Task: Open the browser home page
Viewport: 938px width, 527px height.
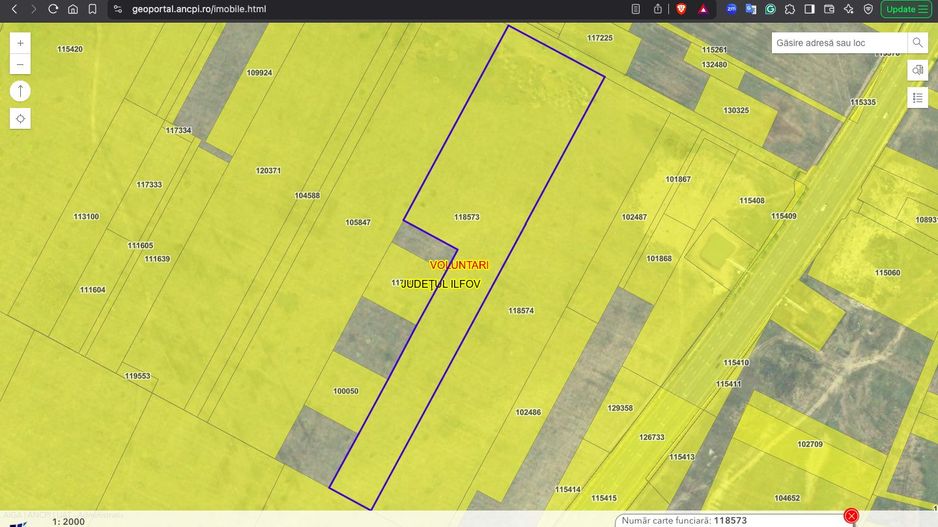Action: tap(72, 9)
